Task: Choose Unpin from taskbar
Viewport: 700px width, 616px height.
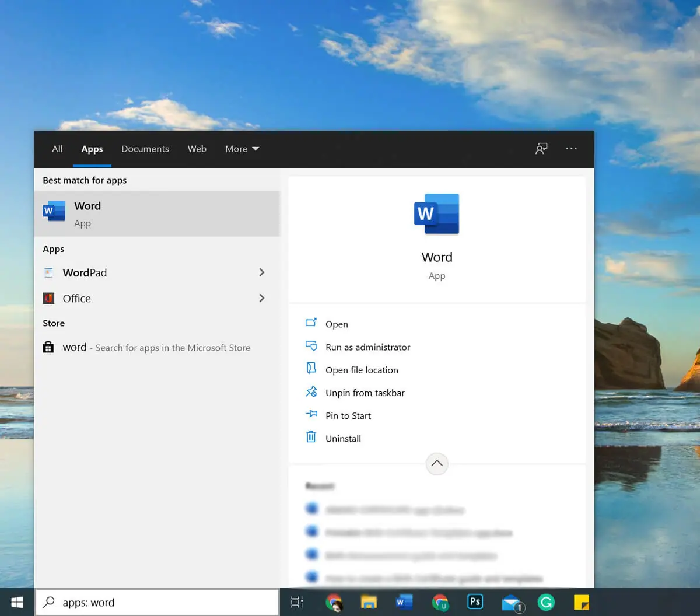Action: click(365, 393)
